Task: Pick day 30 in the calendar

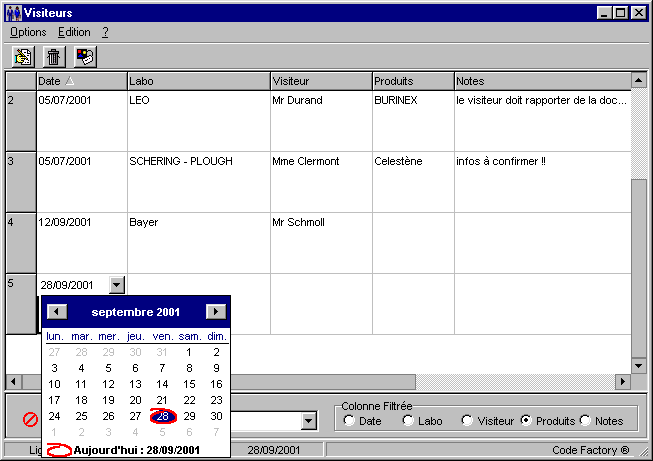Action: pos(216,416)
